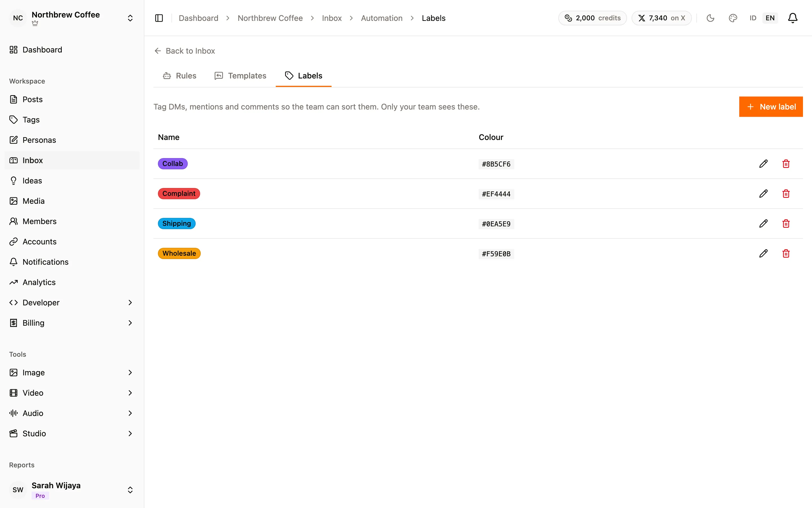Image resolution: width=812 pixels, height=508 pixels.
Task: Open the theme palette icon
Action: [x=733, y=18]
